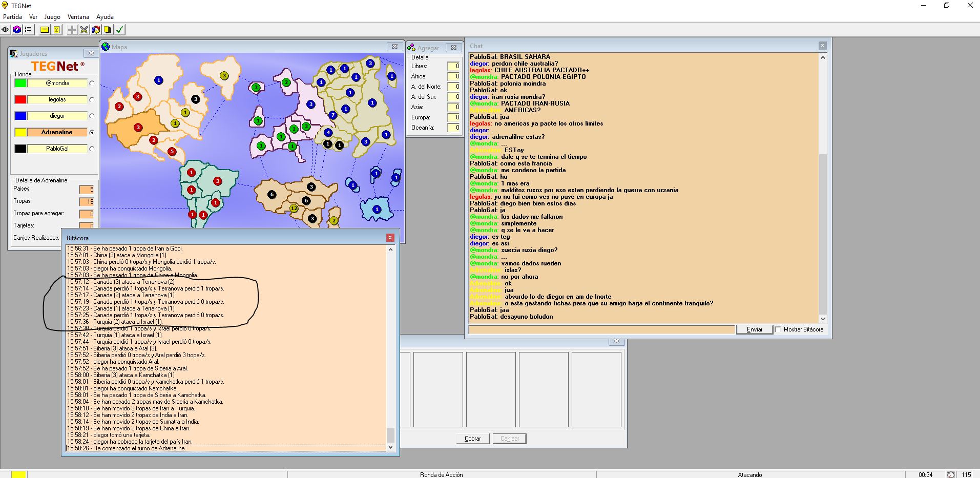Screen dimensions: 980x478
Task: Click the stacked yellow cards icon
Action: coord(108,30)
